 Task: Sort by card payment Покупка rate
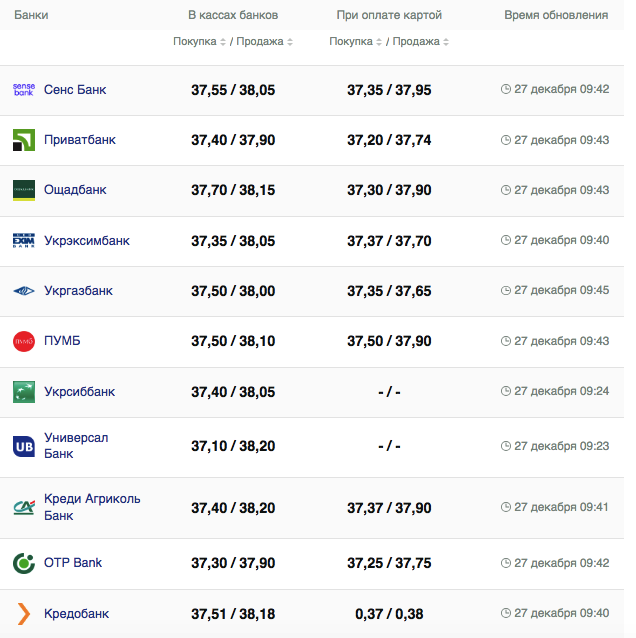tap(356, 42)
